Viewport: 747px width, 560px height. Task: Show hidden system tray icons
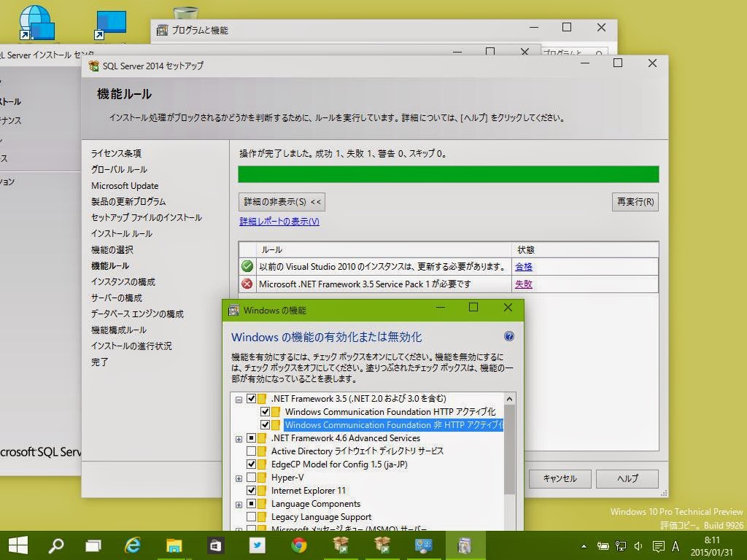[x=584, y=546]
